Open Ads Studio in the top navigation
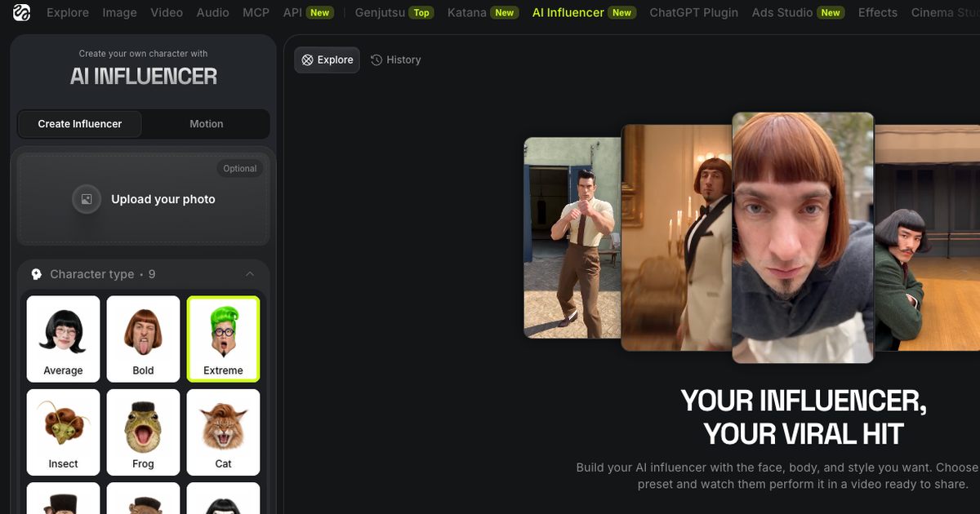The image size is (980, 514). pos(798,13)
